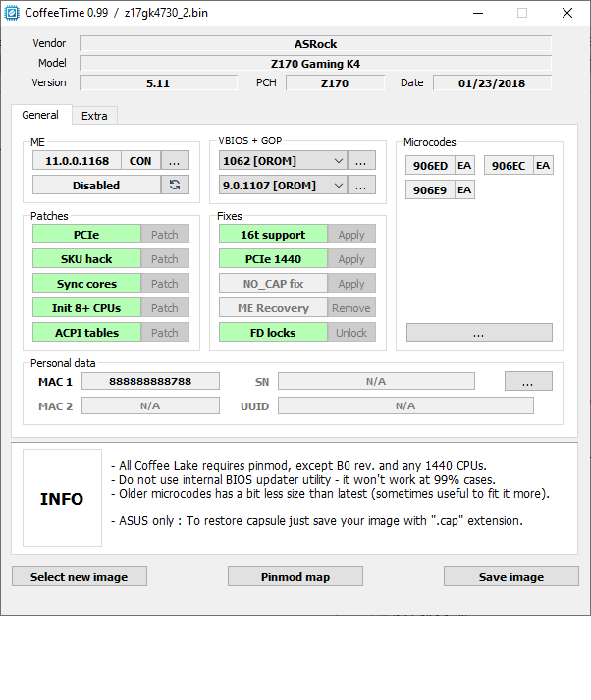
Task: Toggle the 16t support fix indicator
Action: [x=273, y=234]
